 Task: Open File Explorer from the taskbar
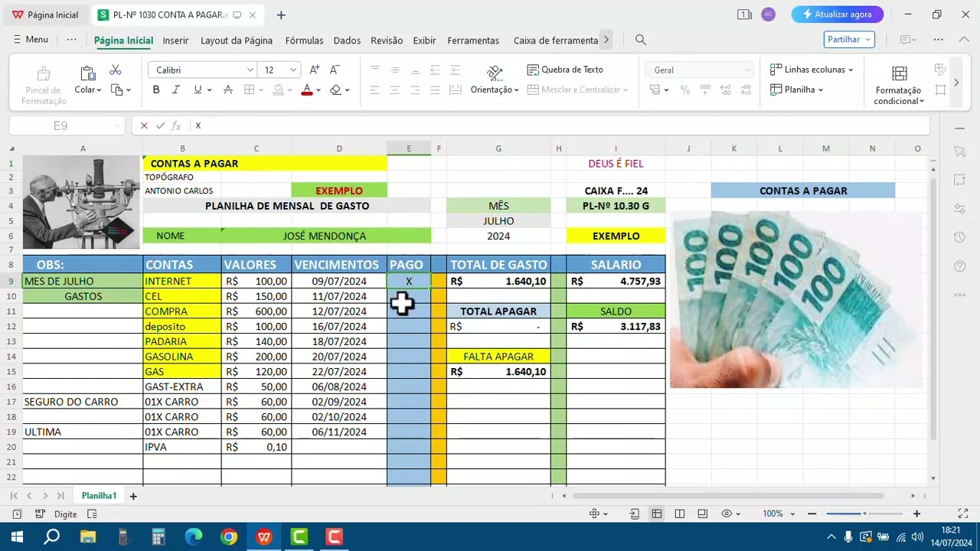[87, 536]
